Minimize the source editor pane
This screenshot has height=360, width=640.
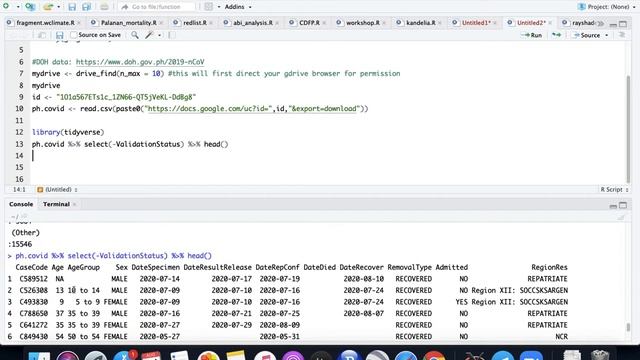pyautogui.click(x=613, y=24)
